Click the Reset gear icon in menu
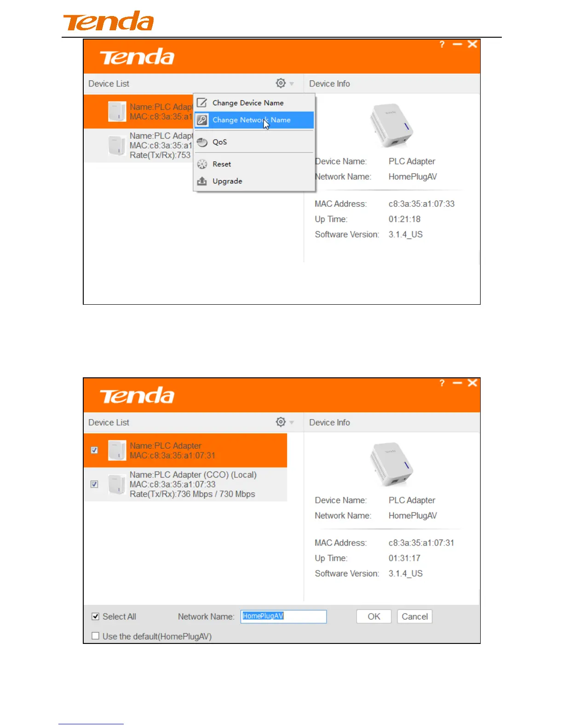Viewport: 563px width, 728px height. tap(202, 164)
